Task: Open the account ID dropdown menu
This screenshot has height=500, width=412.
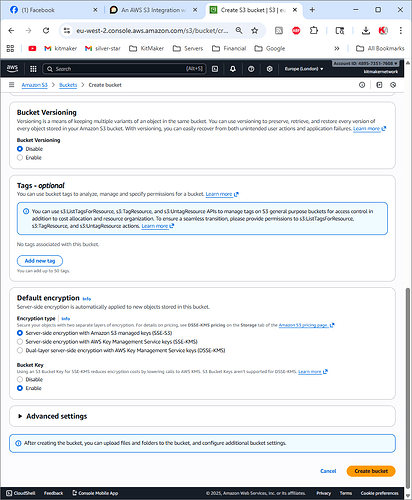Action: click(366, 63)
